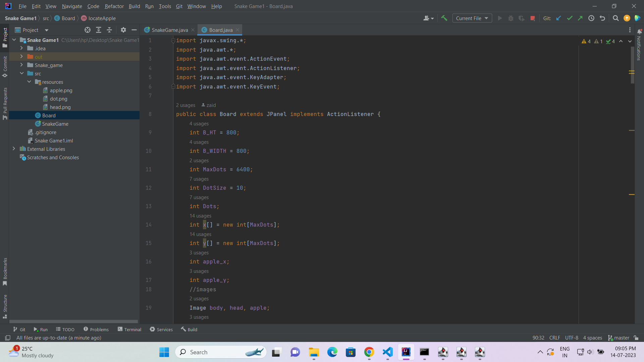
Task: Open branch popup via master in status bar
Action: (622, 338)
